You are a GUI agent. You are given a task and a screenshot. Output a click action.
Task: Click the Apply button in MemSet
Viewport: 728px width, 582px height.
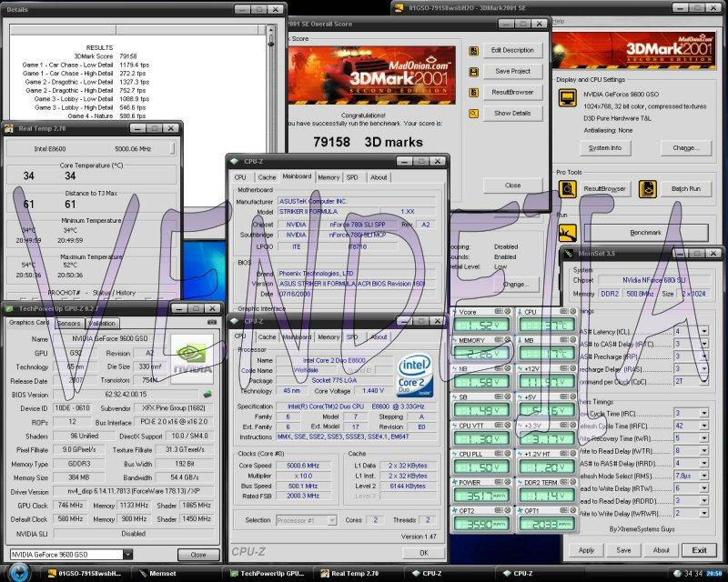pyautogui.click(x=586, y=550)
